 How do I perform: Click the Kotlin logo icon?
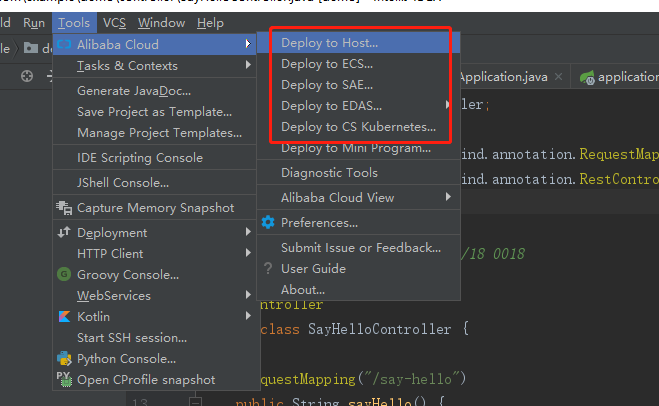[64, 316]
